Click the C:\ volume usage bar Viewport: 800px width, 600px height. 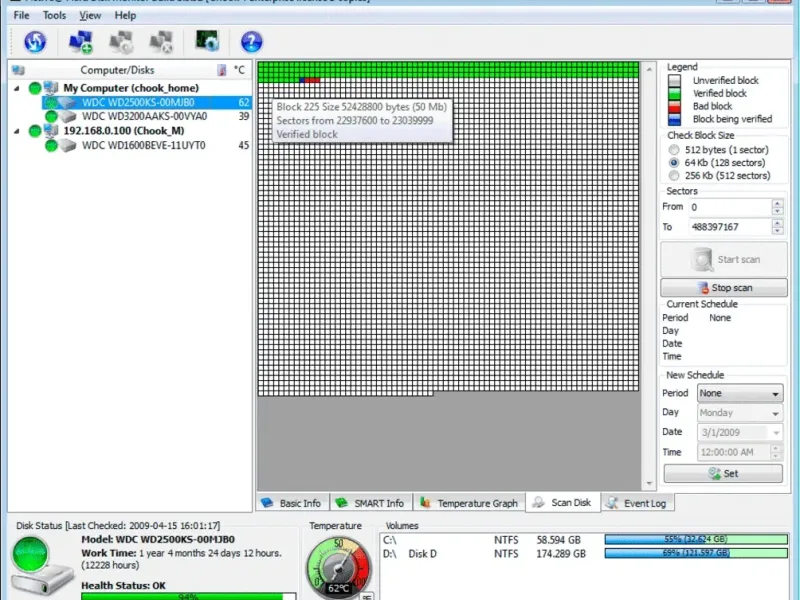[696, 539]
